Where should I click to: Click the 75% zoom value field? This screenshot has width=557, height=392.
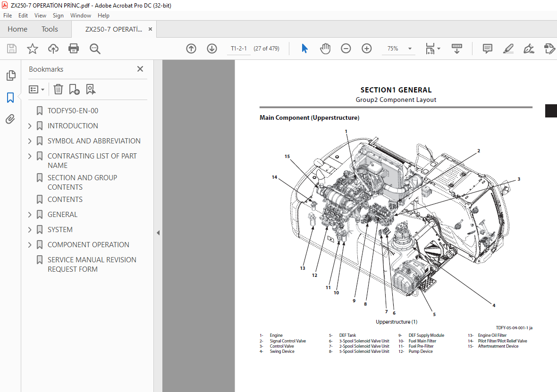[x=393, y=49]
